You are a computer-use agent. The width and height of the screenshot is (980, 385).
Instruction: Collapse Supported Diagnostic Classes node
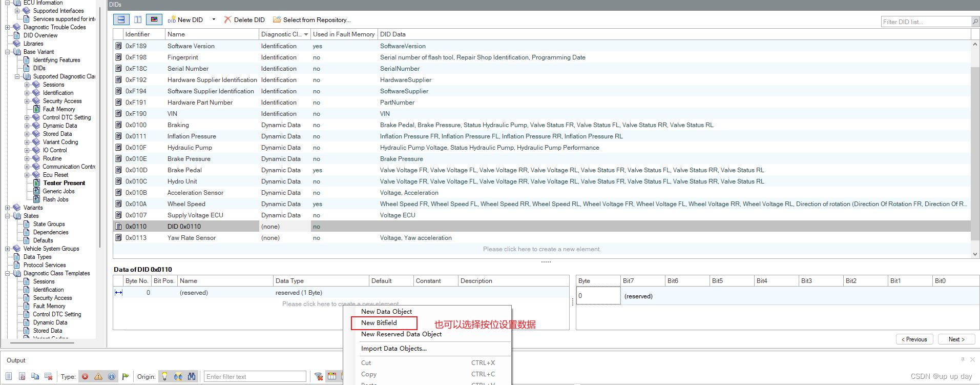(x=17, y=76)
